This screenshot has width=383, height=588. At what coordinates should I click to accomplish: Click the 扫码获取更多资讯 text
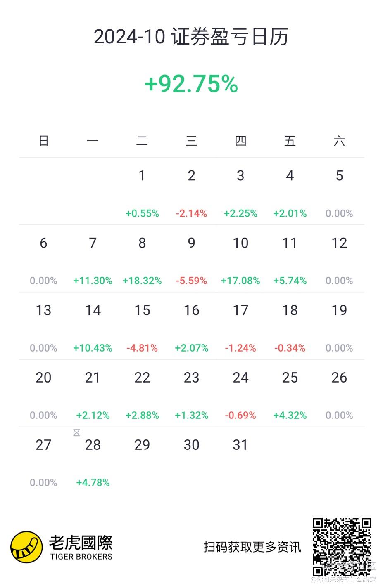(252, 547)
